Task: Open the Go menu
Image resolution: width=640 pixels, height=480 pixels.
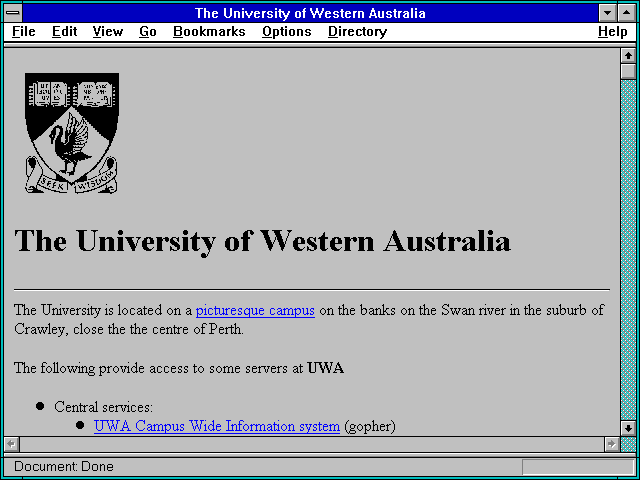Action: 148,31
